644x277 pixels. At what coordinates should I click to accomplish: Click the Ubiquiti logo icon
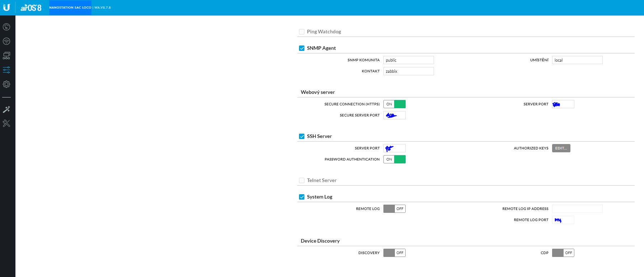(6, 8)
